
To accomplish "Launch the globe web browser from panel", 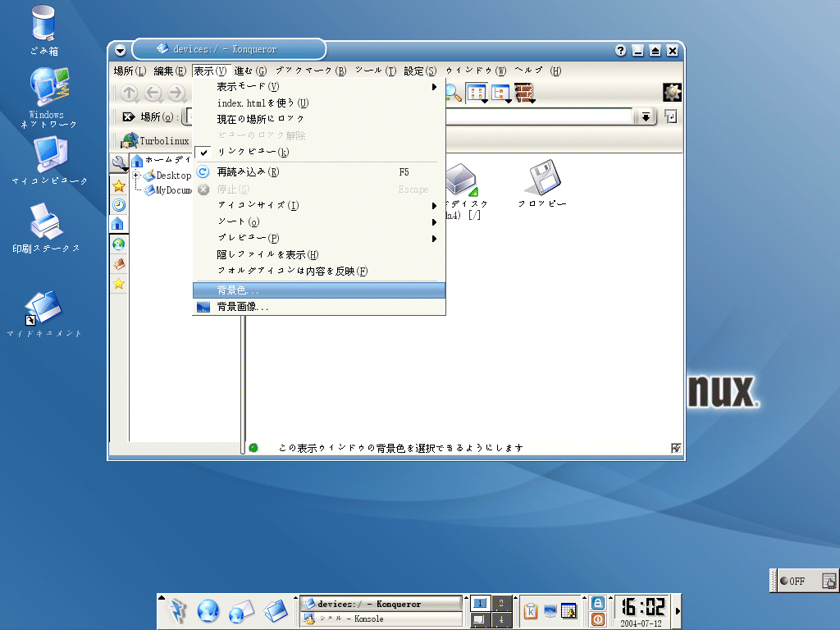I will tap(208, 611).
